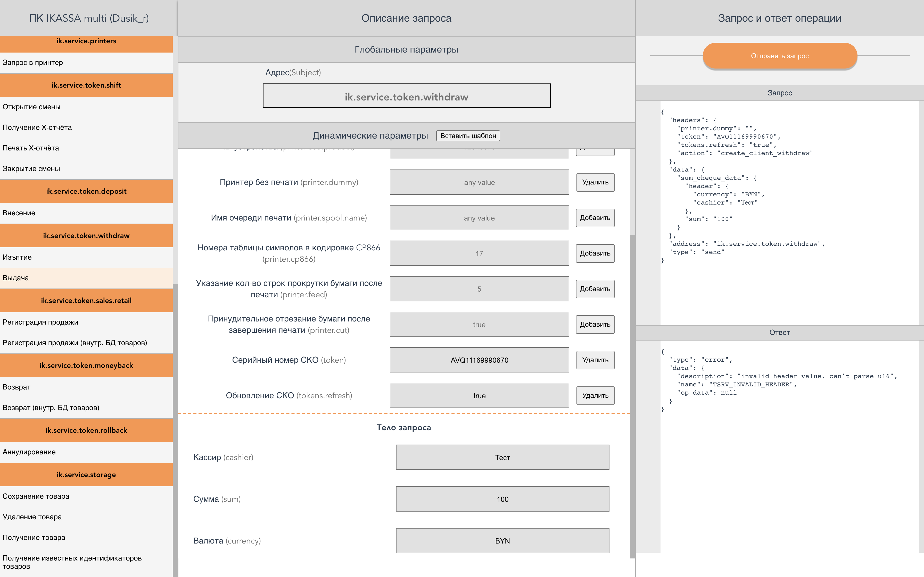Add the printer.cut parameter
Screen dimensions: 924x577
(595, 324)
